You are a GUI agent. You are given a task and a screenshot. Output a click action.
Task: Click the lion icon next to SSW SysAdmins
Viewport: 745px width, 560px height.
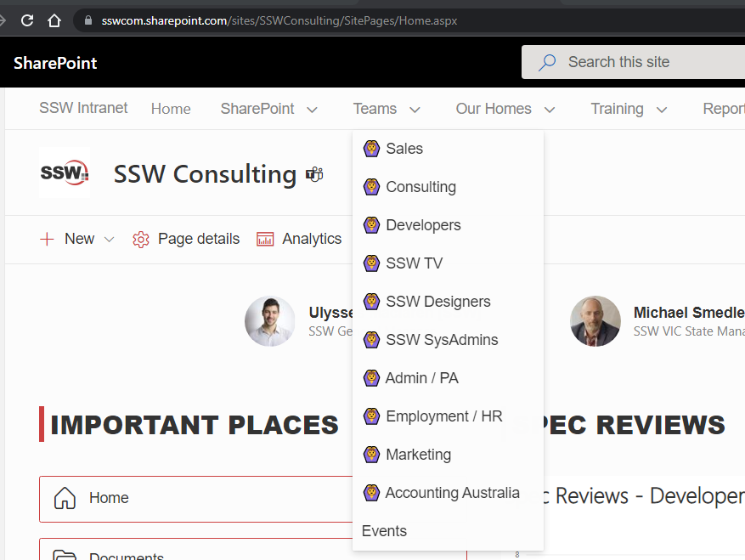click(371, 339)
